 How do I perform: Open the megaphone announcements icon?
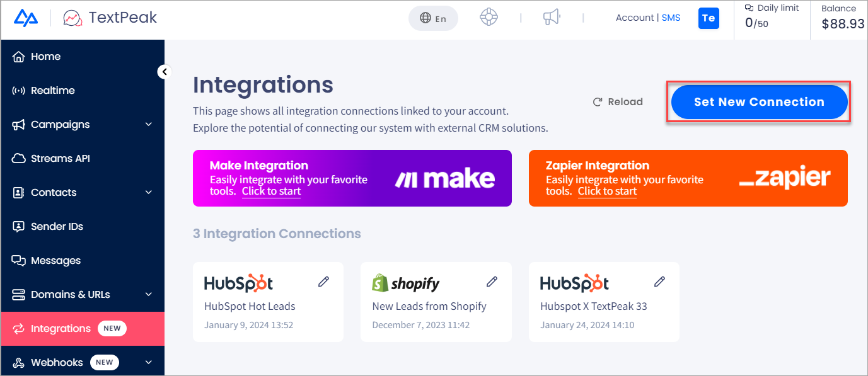552,18
